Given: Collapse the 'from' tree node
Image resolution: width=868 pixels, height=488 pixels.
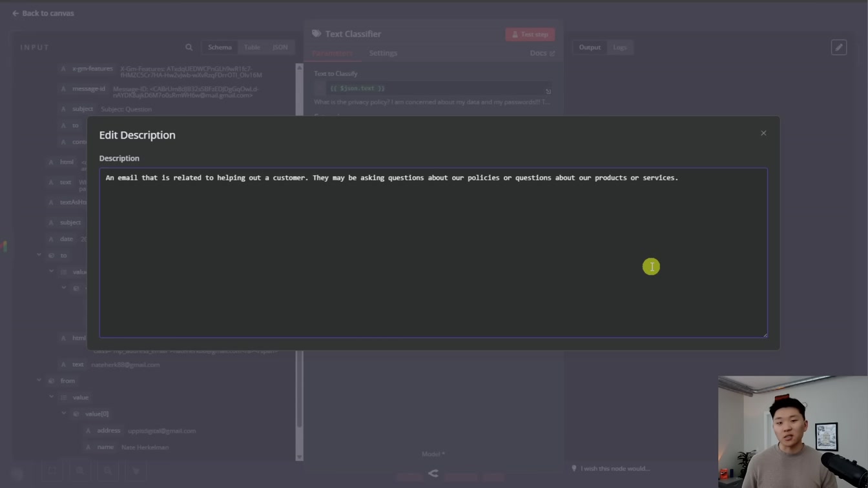Looking at the screenshot, I should pyautogui.click(x=39, y=381).
